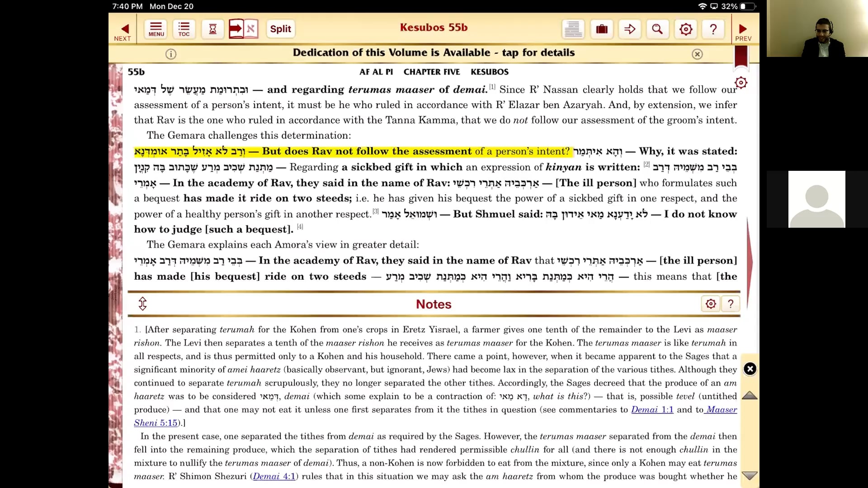This screenshot has width=868, height=488.
Task: Open the page layout text view icon
Action: (573, 29)
